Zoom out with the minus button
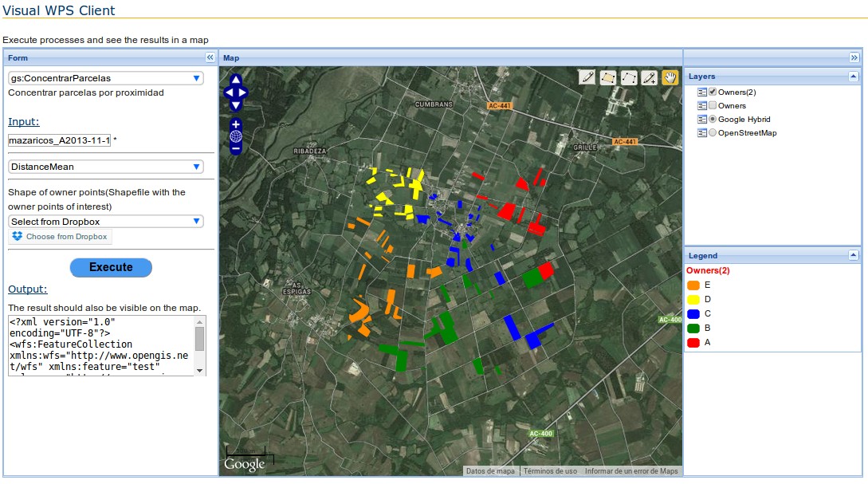Screen dimensions: 868x484 click(236, 148)
